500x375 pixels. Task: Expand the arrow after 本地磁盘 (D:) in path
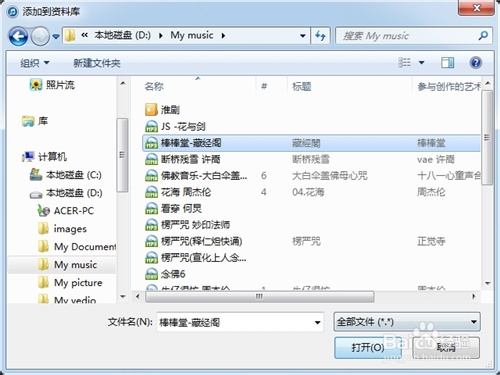click(161, 35)
